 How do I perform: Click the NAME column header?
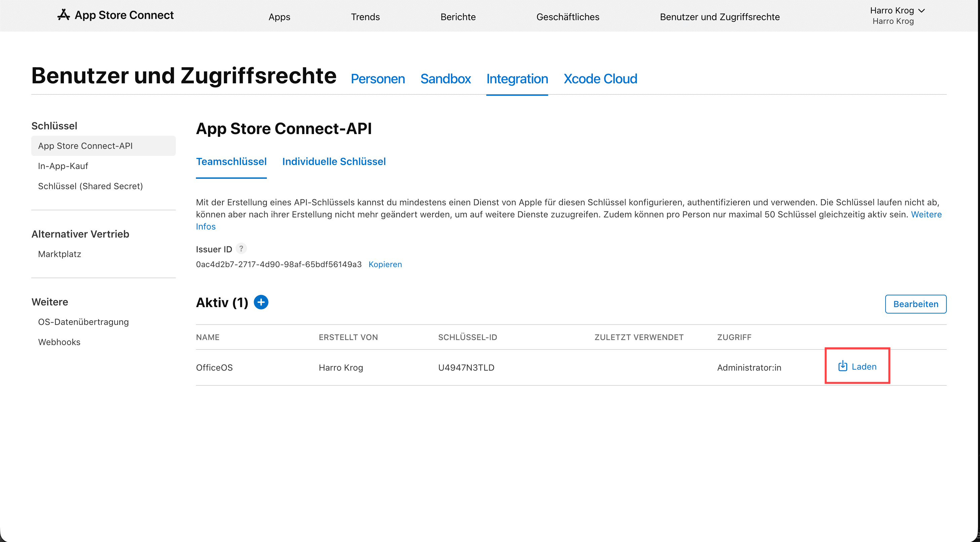pyautogui.click(x=208, y=337)
